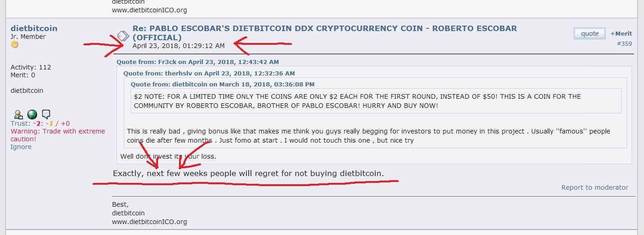Click the personal message speech bubble icon
The image size is (644, 235).
point(46,115)
